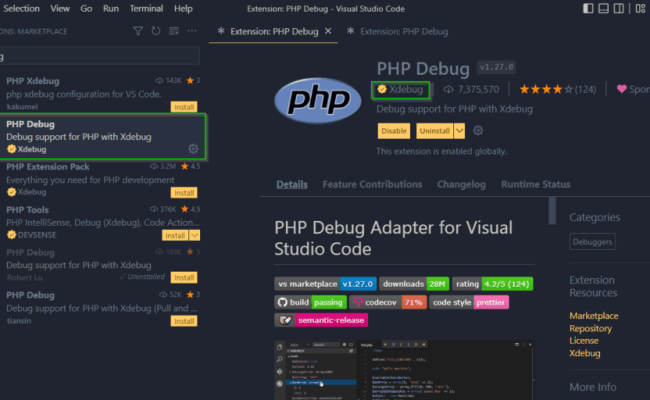
Task: Click the downloads 28M badge
Action: click(x=414, y=284)
